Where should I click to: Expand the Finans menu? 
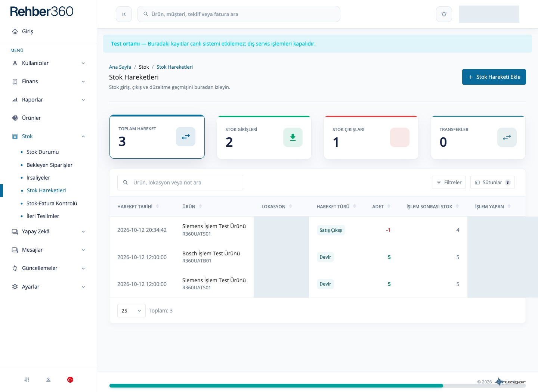click(x=49, y=81)
